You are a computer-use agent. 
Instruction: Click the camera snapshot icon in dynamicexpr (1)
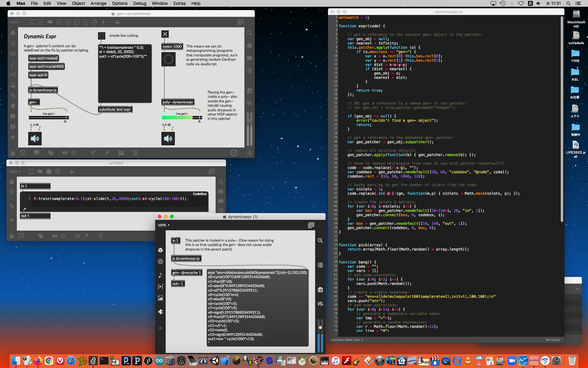(x=320, y=290)
